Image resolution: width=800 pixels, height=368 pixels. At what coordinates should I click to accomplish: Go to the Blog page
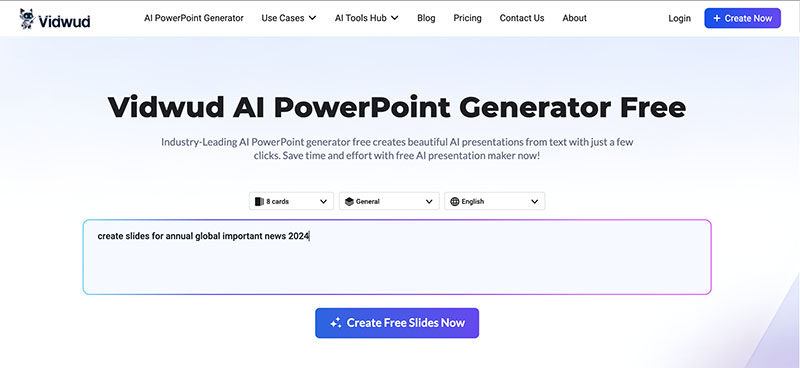pyautogui.click(x=426, y=18)
